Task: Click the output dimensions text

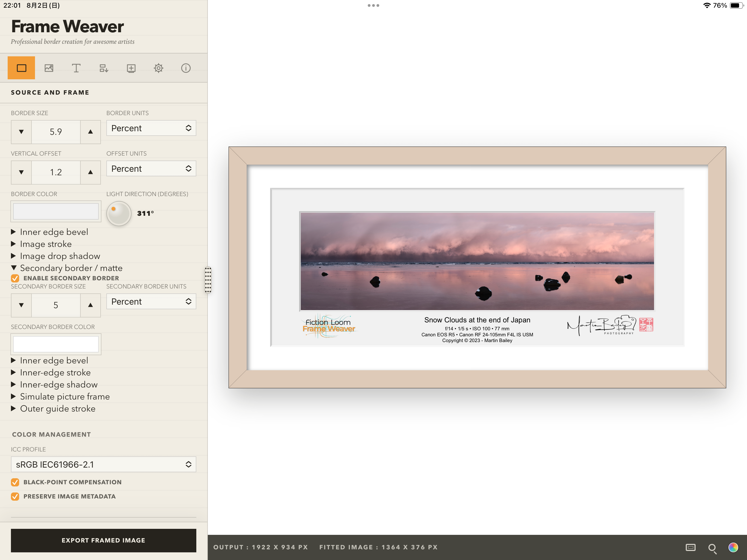Action: click(261, 547)
